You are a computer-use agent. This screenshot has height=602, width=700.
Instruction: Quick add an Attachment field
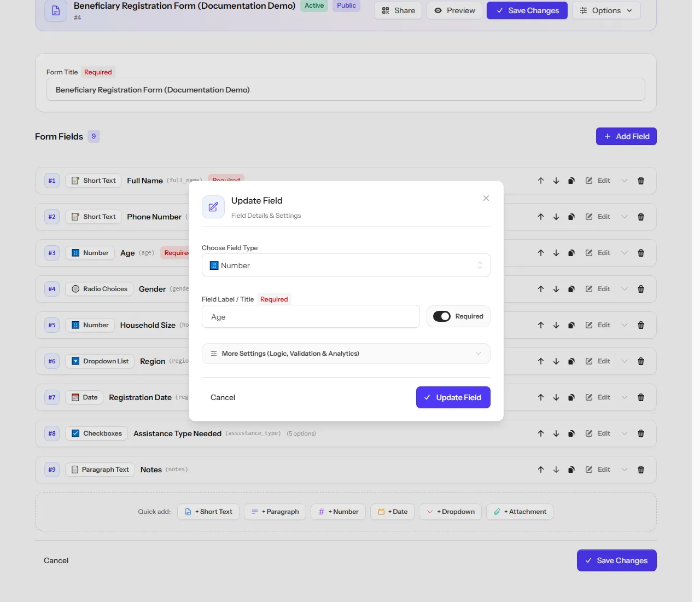[x=520, y=512]
